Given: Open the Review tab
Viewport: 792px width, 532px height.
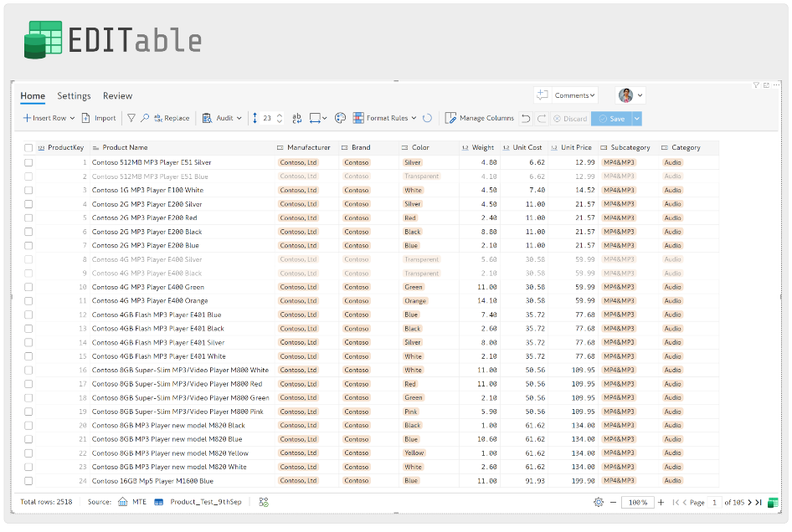Looking at the screenshot, I should click(117, 95).
